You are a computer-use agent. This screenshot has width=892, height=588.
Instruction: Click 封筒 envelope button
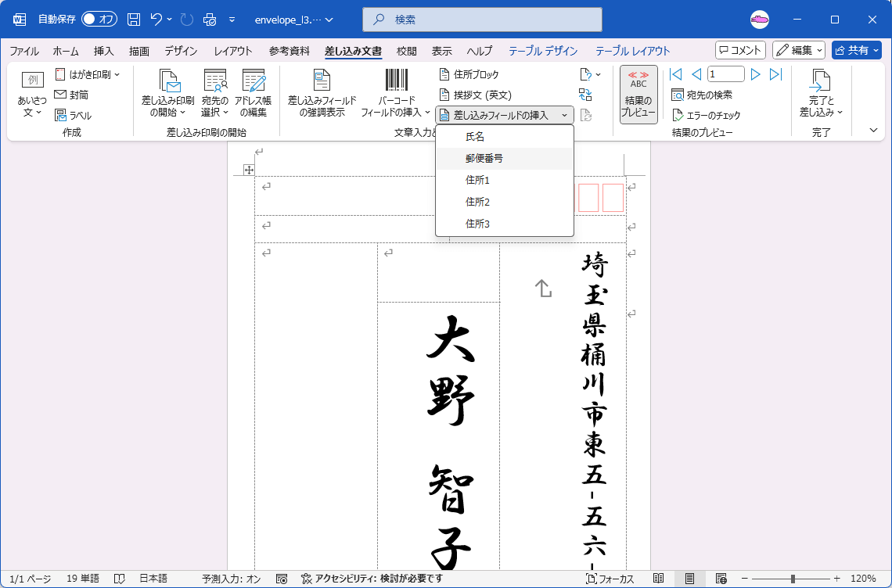pos(72,95)
